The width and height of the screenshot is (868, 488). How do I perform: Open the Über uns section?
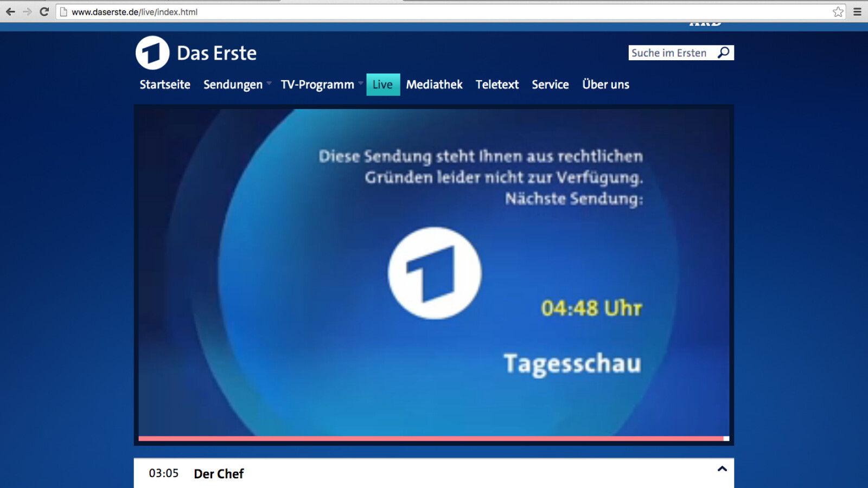point(605,85)
